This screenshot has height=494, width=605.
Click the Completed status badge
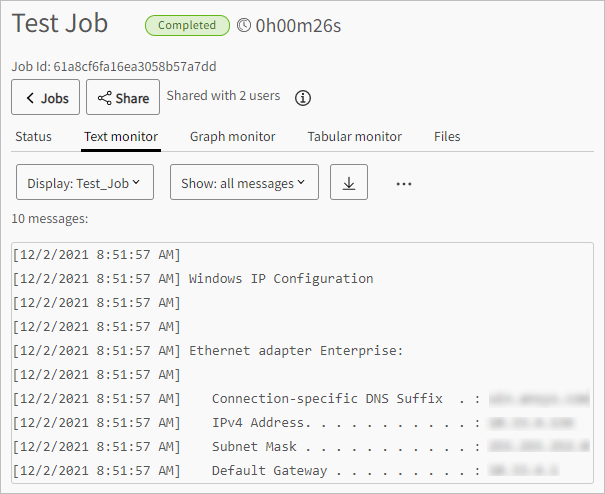(186, 25)
